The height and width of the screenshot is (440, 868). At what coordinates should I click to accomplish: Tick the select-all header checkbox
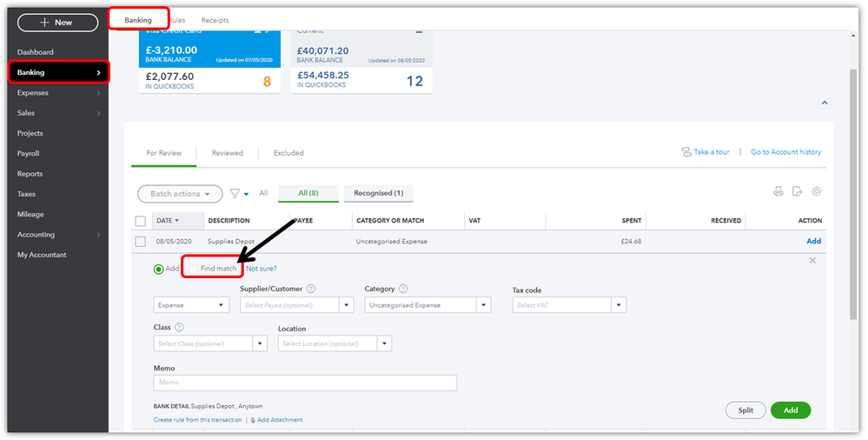141,221
